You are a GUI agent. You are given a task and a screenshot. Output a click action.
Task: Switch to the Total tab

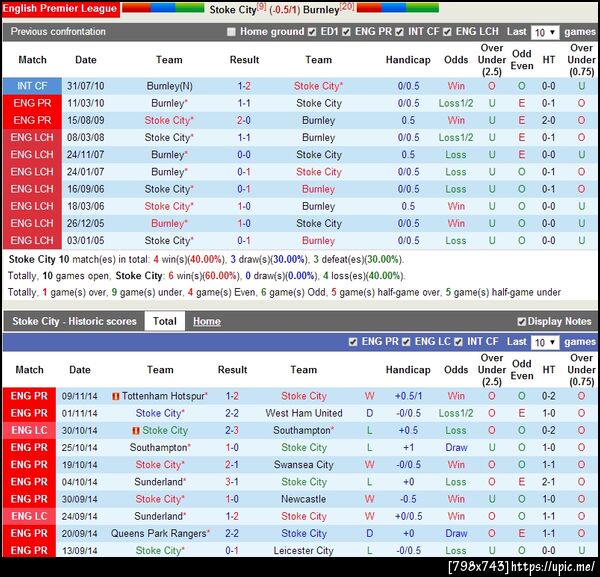[x=165, y=321]
